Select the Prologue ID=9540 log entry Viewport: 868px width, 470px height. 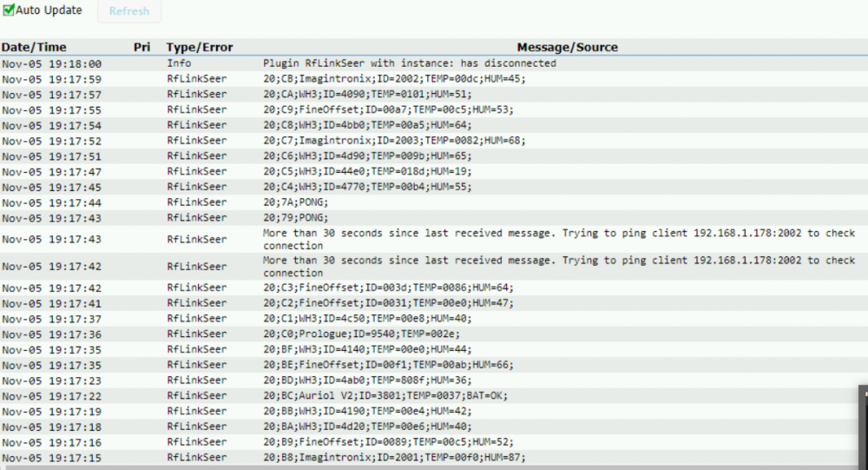click(363, 334)
